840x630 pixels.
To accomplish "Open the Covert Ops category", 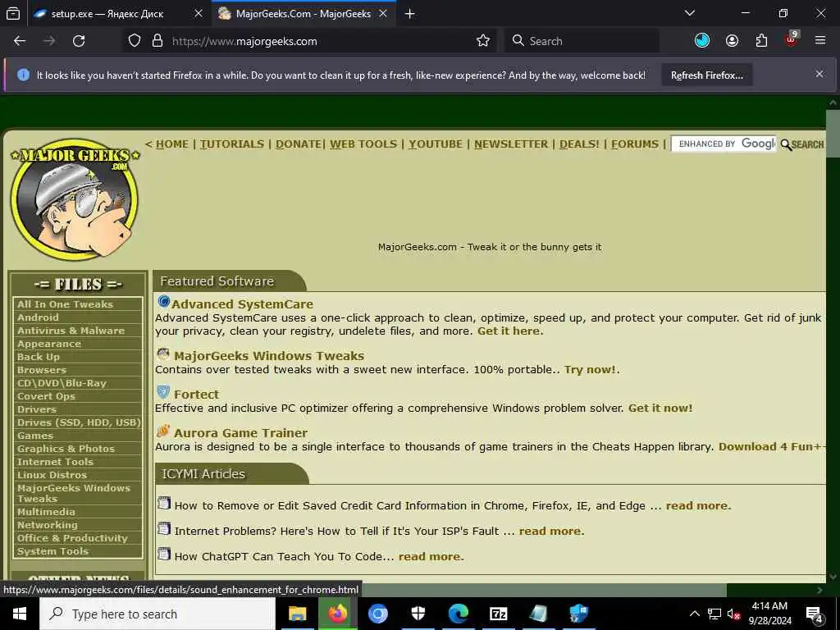I will 46,396.
